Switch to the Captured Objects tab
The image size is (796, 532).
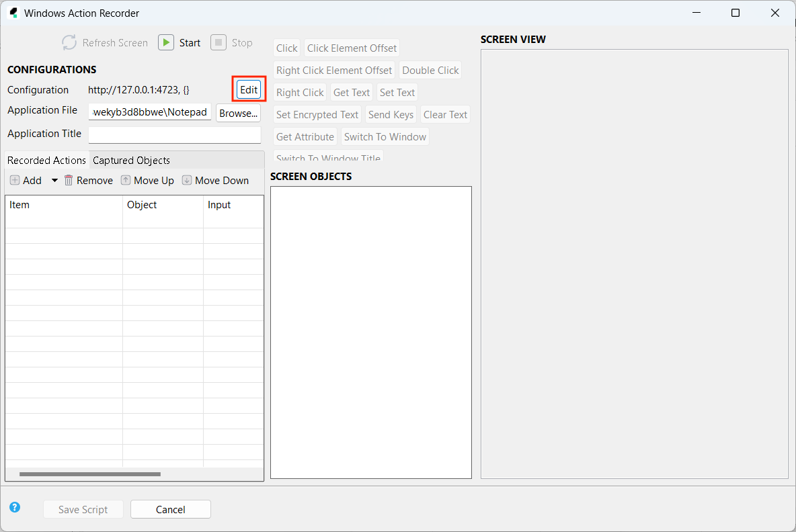tap(131, 160)
